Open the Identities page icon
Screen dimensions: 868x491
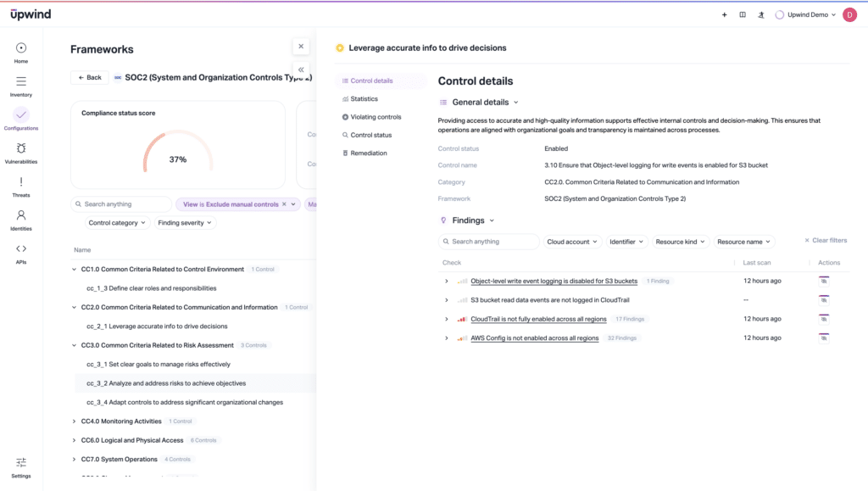[21, 220]
